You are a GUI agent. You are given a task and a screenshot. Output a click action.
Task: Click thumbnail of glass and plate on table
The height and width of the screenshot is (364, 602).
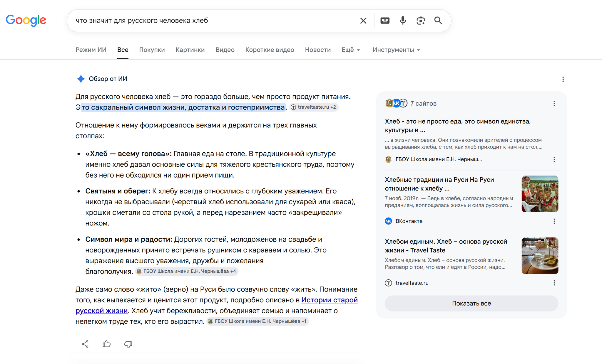point(540,256)
